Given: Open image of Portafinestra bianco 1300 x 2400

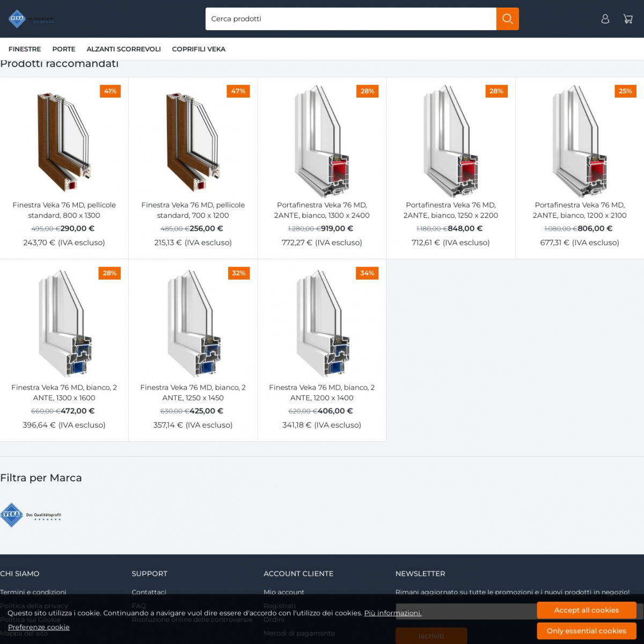Looking at the screenshot, I should 322,141.
